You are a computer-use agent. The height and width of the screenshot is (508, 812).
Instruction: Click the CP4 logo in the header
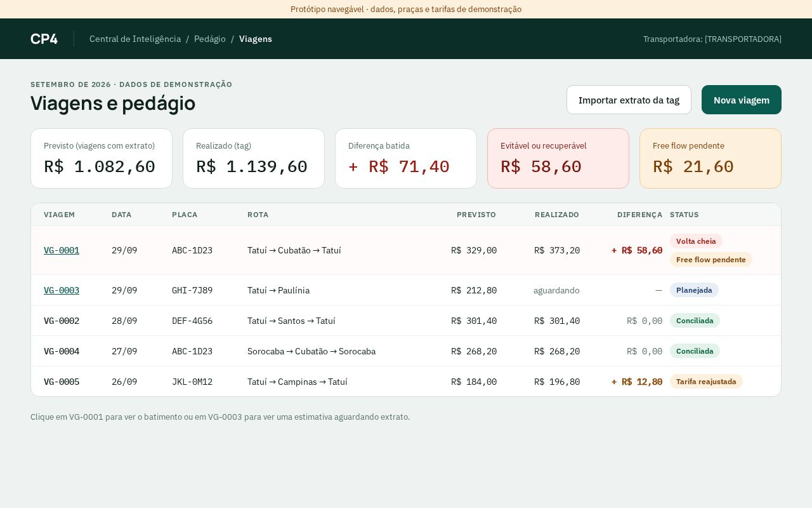(44, 39)
